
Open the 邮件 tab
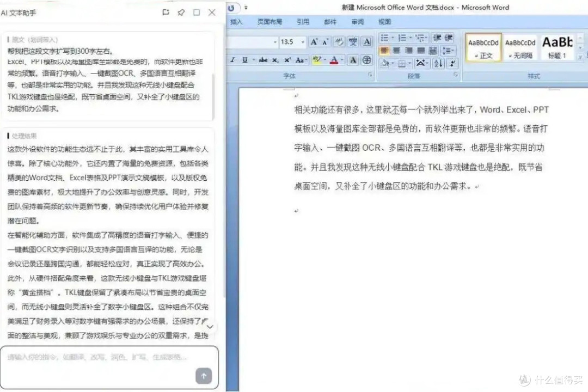[x=330, y=22]
